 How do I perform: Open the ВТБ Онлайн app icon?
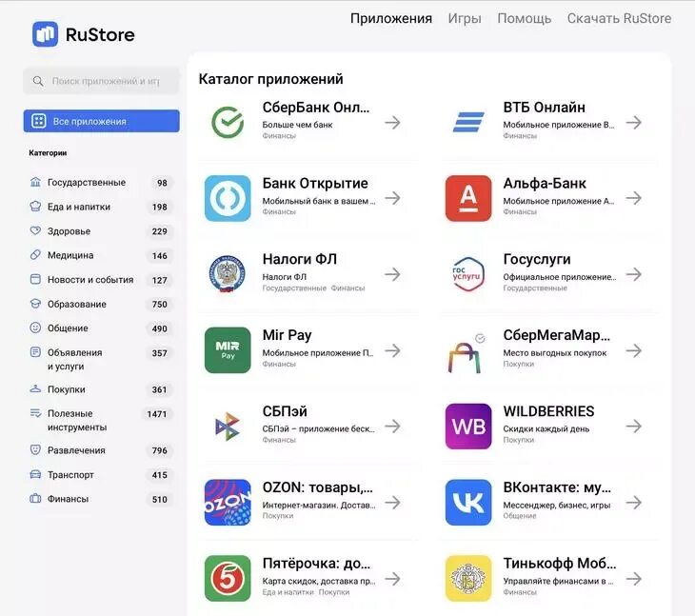pyautogui.click(x=468, y=122)
